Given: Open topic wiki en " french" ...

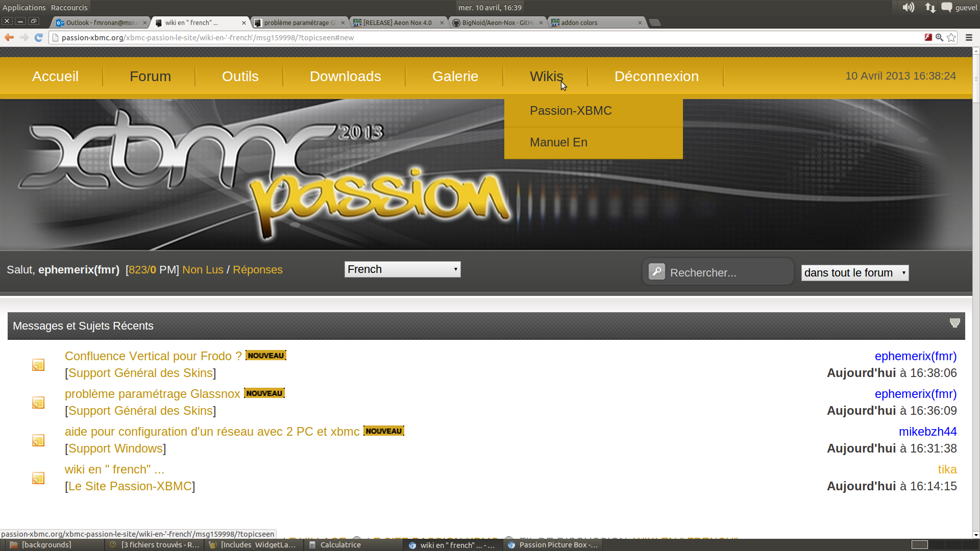Looking at the screenshot, I should point(114,469).
